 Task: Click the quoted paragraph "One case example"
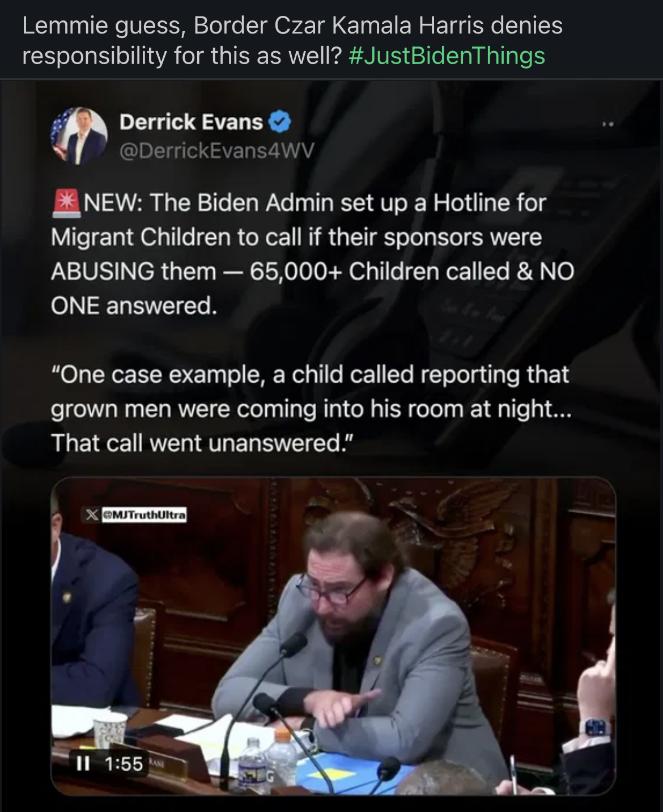(x=311, y=408)
